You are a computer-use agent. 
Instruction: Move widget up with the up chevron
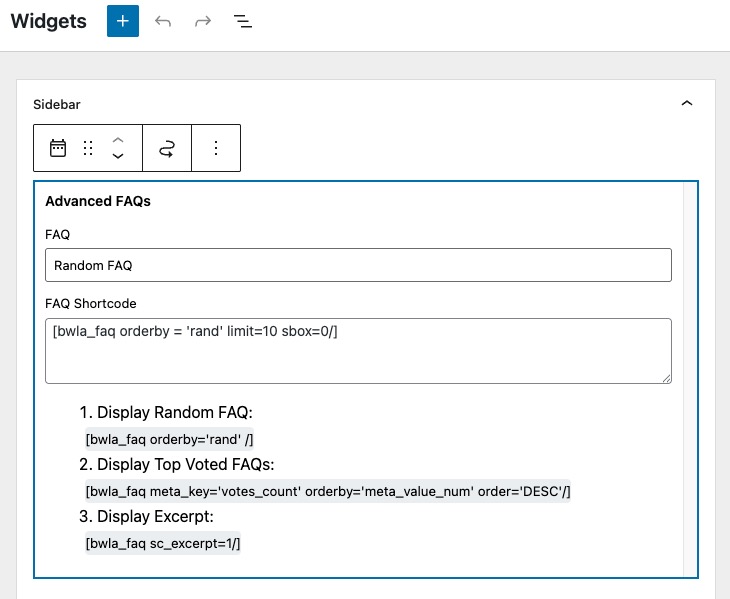click(x=118, y=140)
